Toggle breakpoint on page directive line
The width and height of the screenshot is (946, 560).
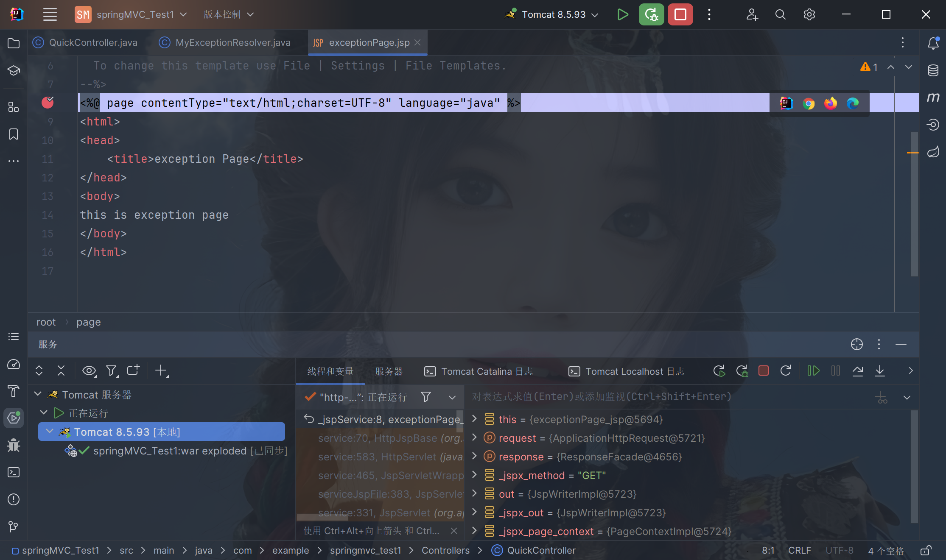pyautogui.click(x=48, y=103)
